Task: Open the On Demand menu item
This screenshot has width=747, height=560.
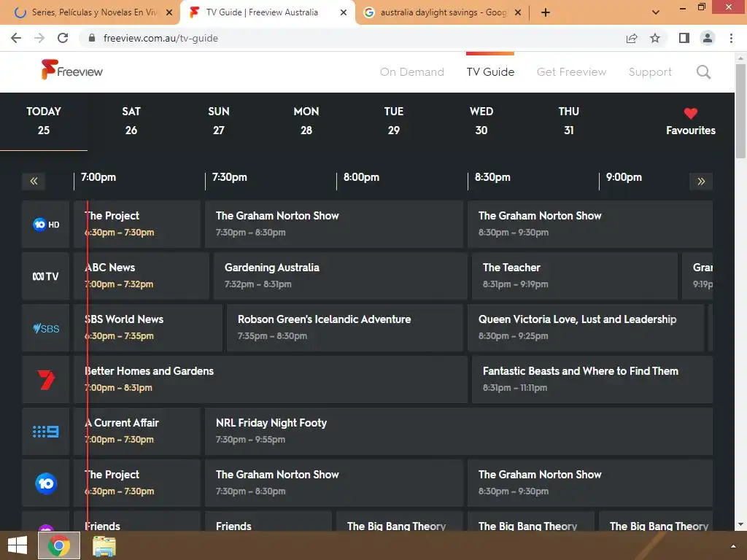Action: [411, 72]
